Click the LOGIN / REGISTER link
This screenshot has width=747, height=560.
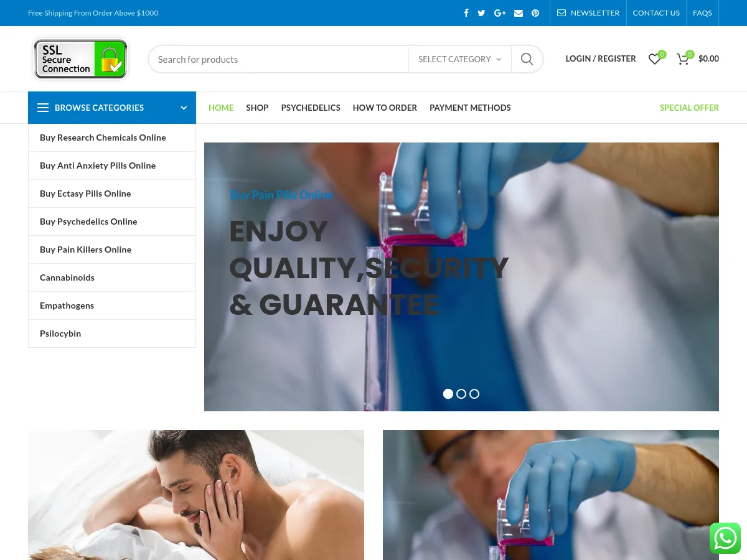click(x=601, y=58)
